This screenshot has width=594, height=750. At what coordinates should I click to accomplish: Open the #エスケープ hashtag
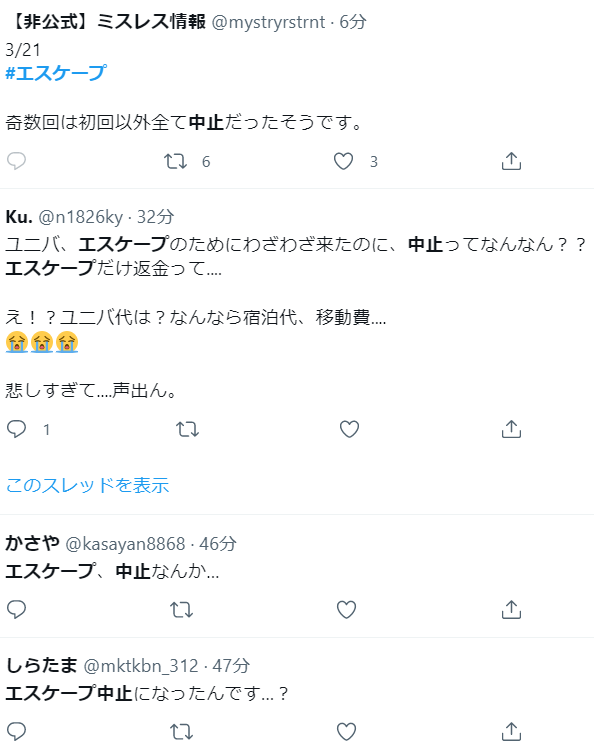pyautogui.click(x=55, y=73)
